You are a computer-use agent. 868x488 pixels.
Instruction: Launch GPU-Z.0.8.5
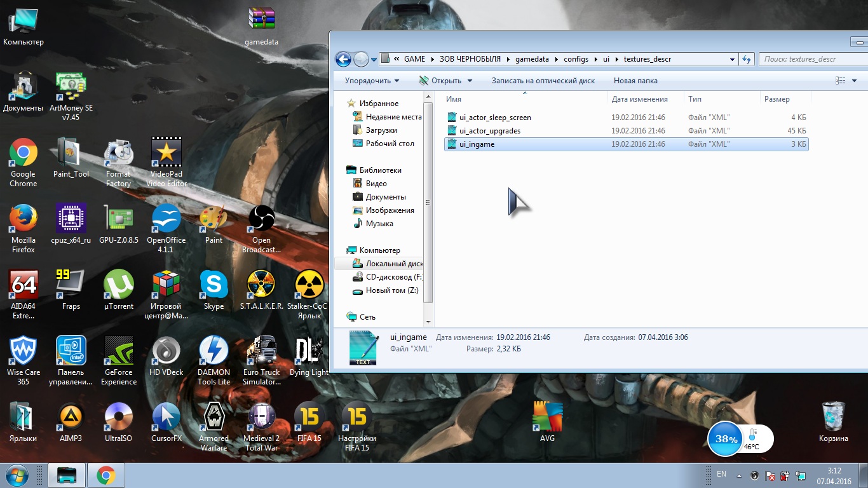(x=119, y=224)
